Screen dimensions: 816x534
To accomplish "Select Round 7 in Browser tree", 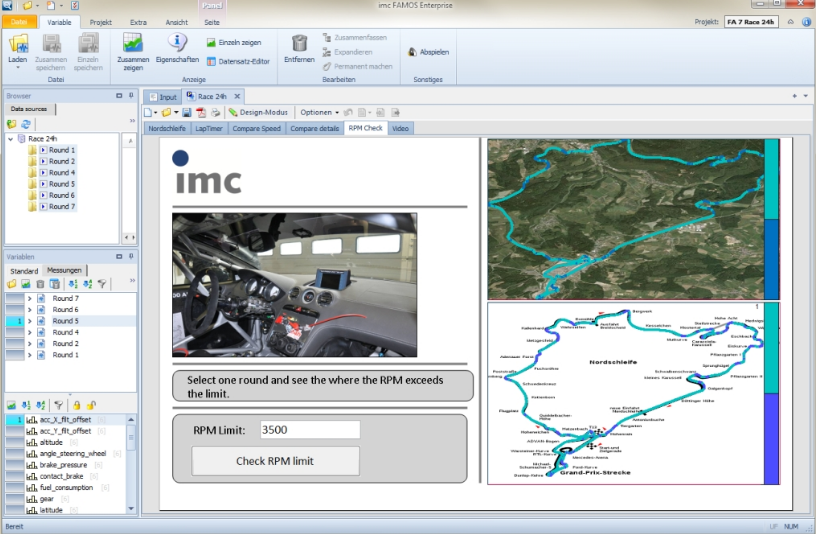I will (x=62, y=207).
